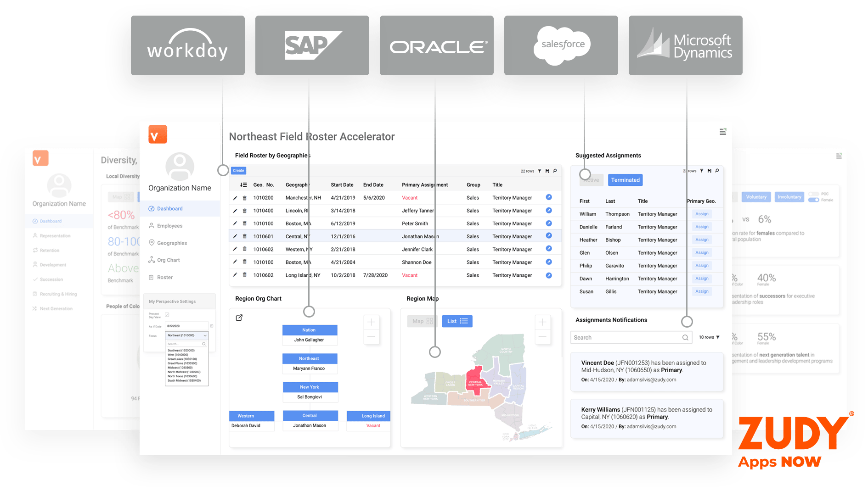The width and height of the screenshot is (868, 491).
Task: Click the sort icon beside Geo. No. header
Action: click(x=243, y=185)
